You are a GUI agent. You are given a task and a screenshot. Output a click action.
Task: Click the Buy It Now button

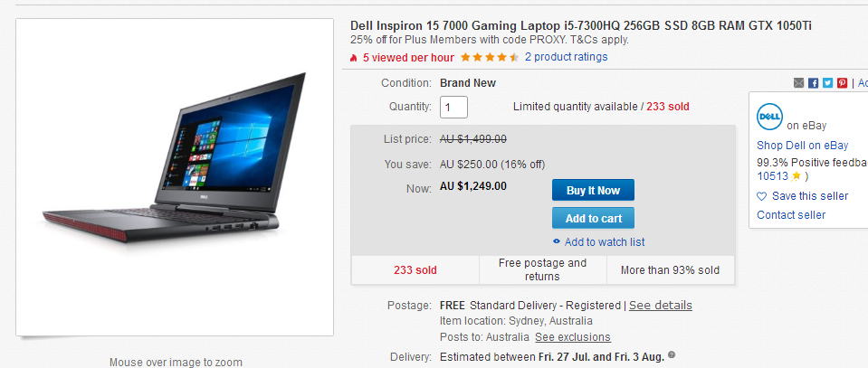click(593, 191)
